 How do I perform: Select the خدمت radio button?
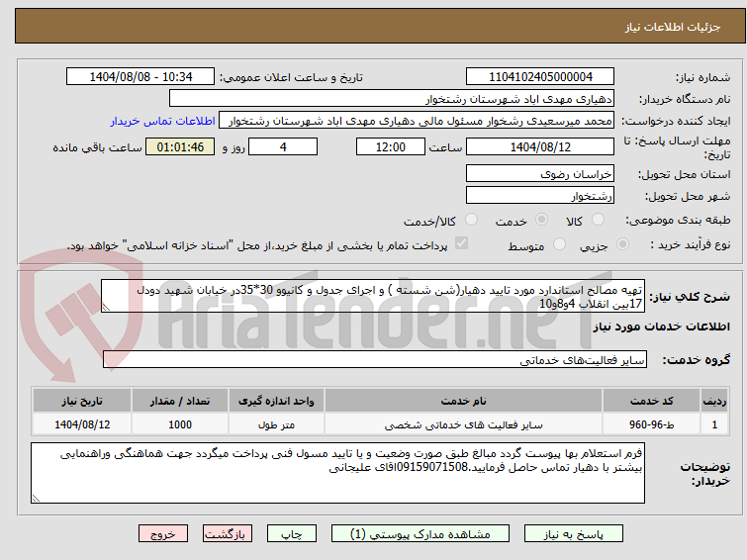pyautogui.click(x=541, y=220)
